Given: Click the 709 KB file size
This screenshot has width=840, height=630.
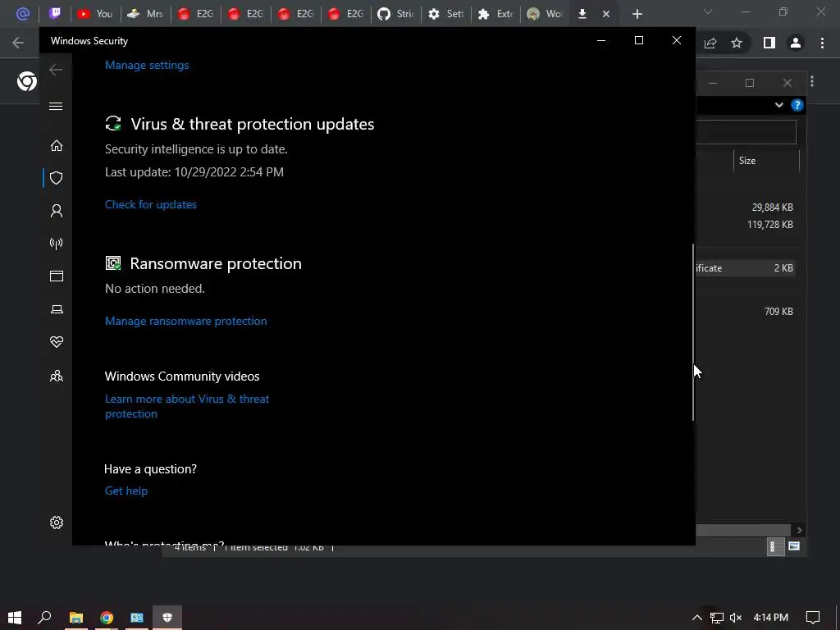Looking at the screenshot, I should pyautogui.click(x=778, y=311).
